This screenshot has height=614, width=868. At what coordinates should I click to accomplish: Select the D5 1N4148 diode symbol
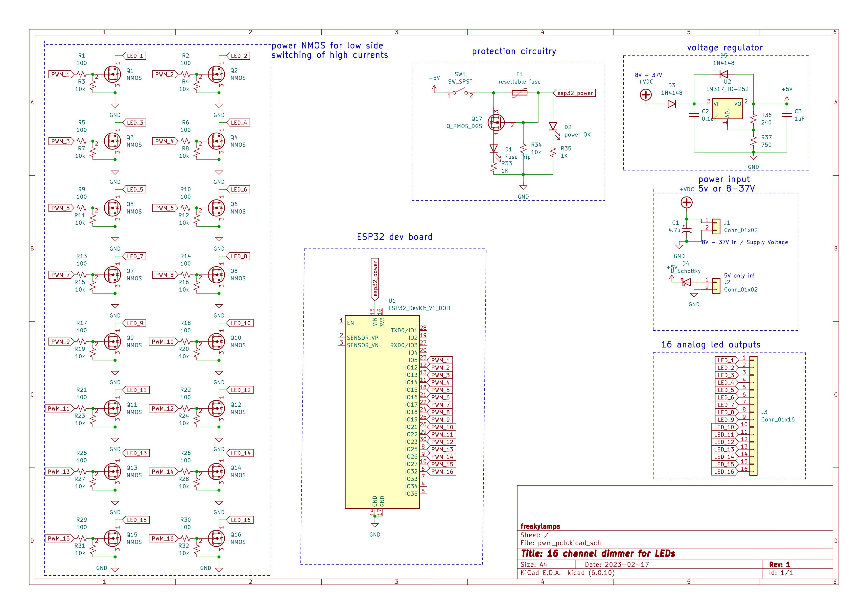click(x=724, y=74)
